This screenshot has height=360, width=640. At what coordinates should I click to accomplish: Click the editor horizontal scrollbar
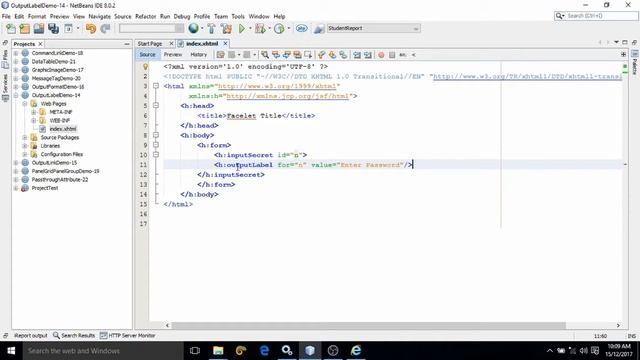368,326
